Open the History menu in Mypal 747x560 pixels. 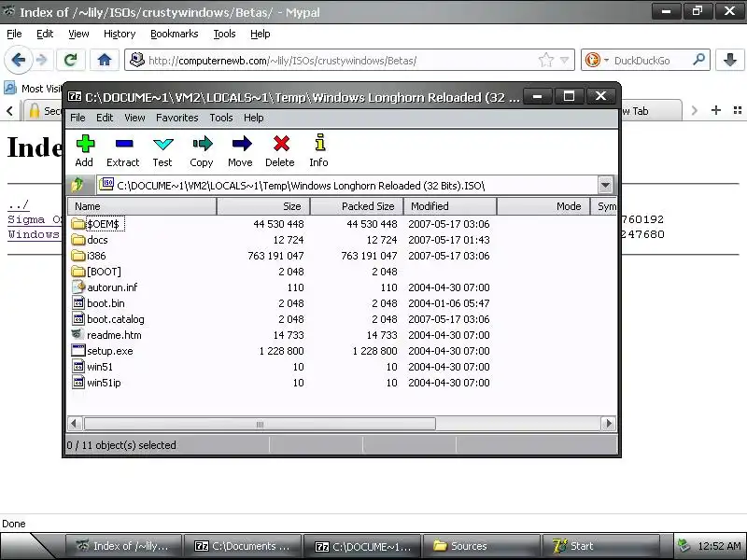[120, 34]
